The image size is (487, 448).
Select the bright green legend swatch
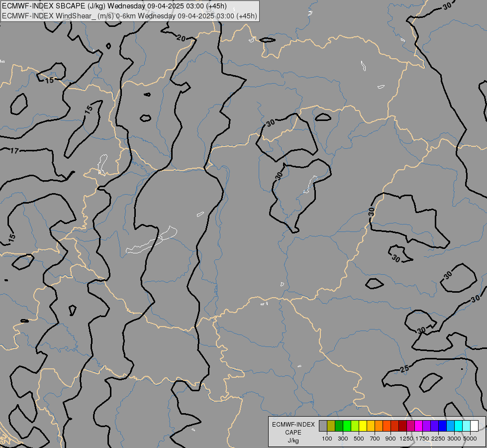click(x=347, y=426)
